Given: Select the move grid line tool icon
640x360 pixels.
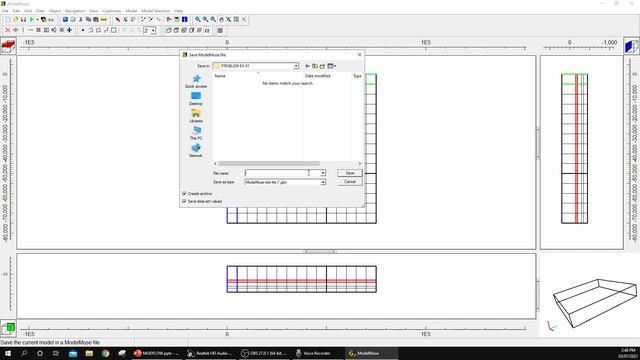Looking at the screenshot, I should click(x=16, y=30).
